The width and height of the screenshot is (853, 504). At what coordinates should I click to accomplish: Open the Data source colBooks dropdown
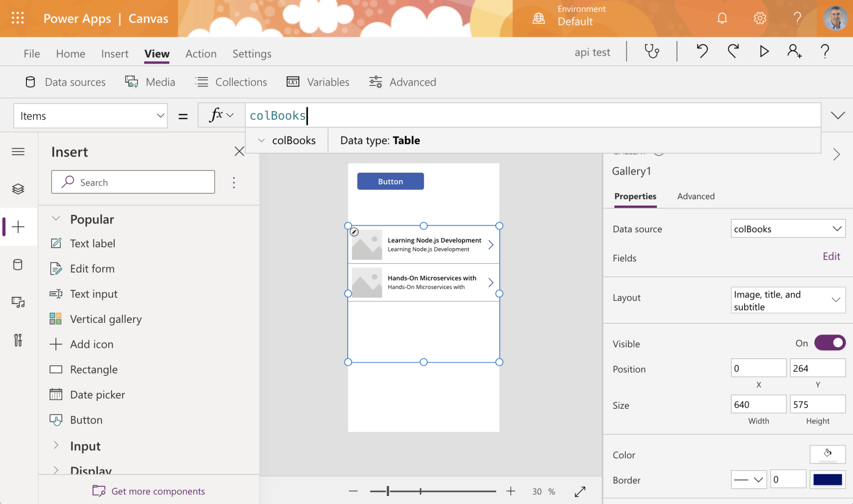coord(787,229)
